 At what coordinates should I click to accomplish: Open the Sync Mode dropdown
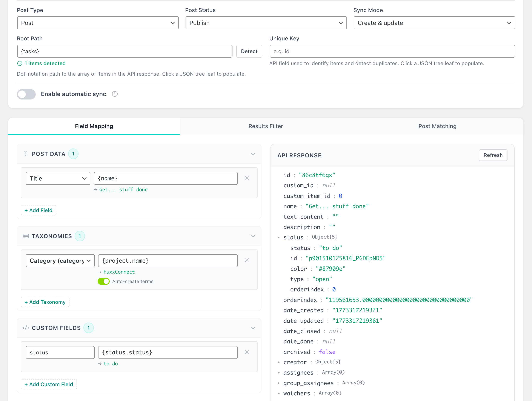(x=434, y=23)
